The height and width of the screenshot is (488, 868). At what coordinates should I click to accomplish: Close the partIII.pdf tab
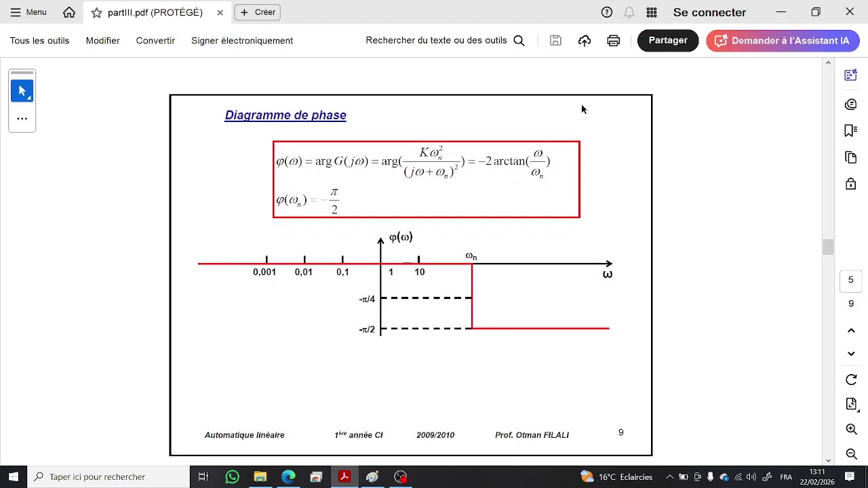pyautogui.click(x=220, y=13)
